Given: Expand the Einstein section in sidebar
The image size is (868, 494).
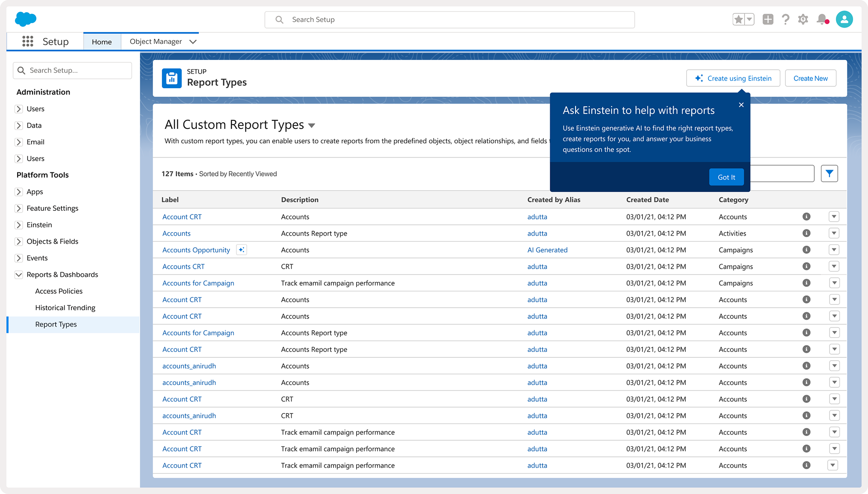Looking at the screenshot, I should (x=19, y=225).
